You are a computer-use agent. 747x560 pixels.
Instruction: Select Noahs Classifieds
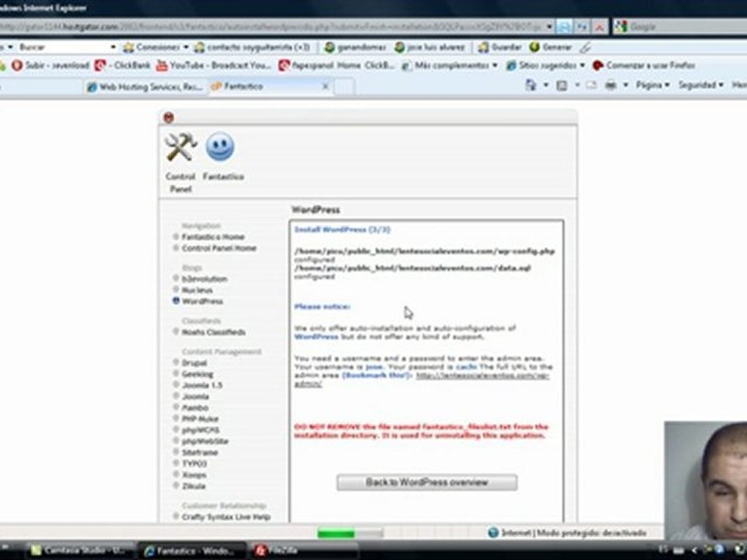click(x=213, y=332)
